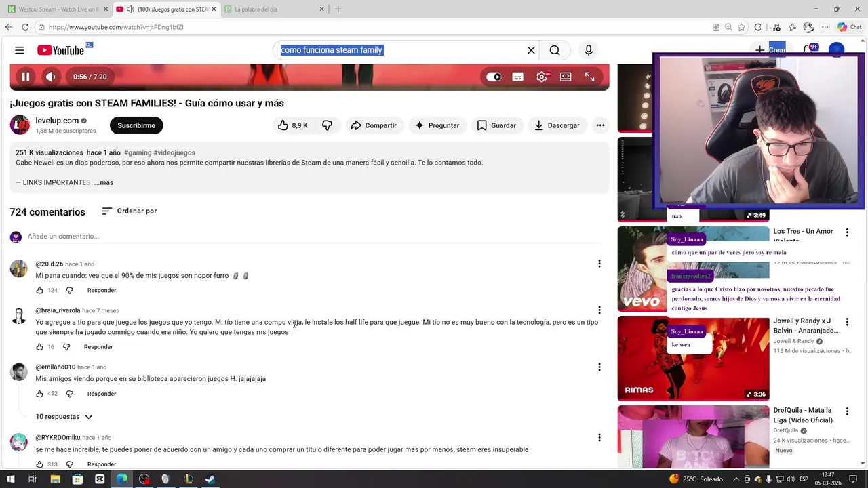This screenshot has height=488, width=868.
Task: Open options for the @emilano010 comment
Action: pos(599,367)
